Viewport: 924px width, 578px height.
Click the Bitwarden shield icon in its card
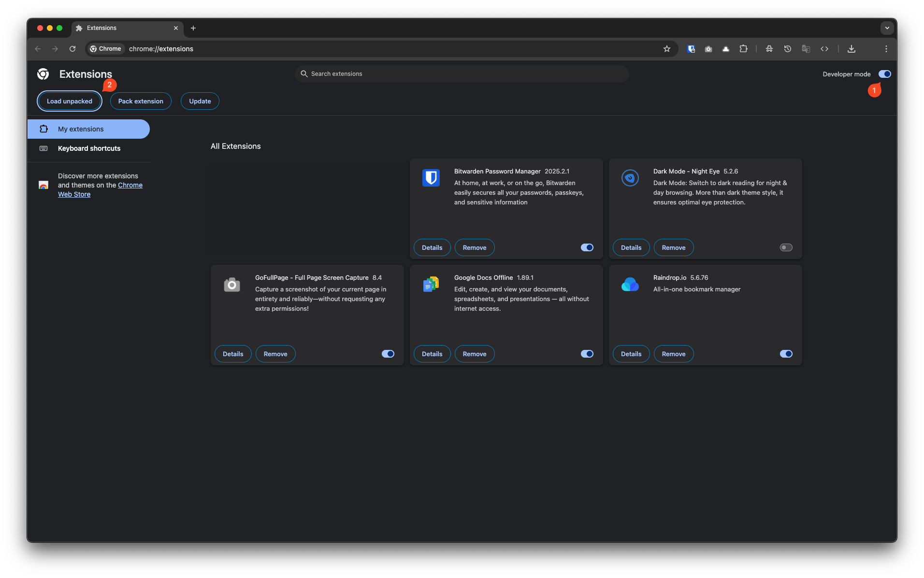pos(431,178)
